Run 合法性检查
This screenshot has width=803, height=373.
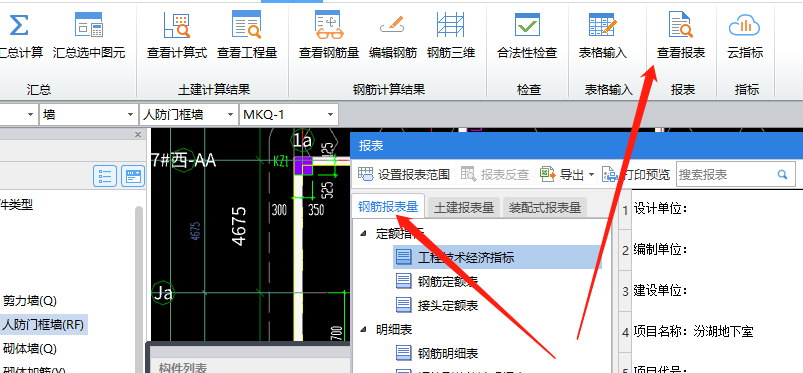point(527,35)
